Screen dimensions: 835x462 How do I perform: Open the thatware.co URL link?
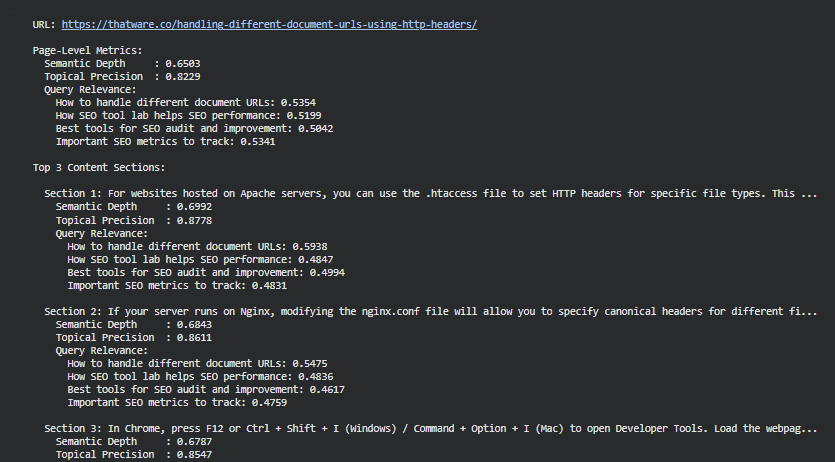point(269,24)
